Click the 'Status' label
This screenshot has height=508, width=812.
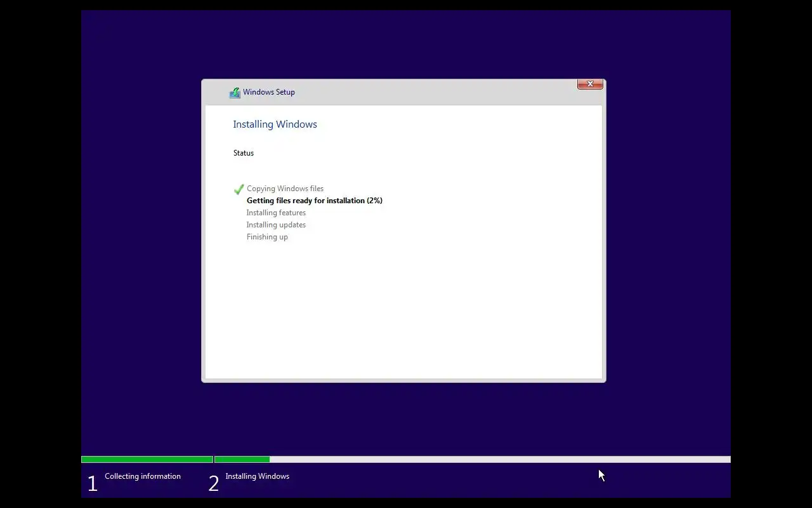coord(244,153)
